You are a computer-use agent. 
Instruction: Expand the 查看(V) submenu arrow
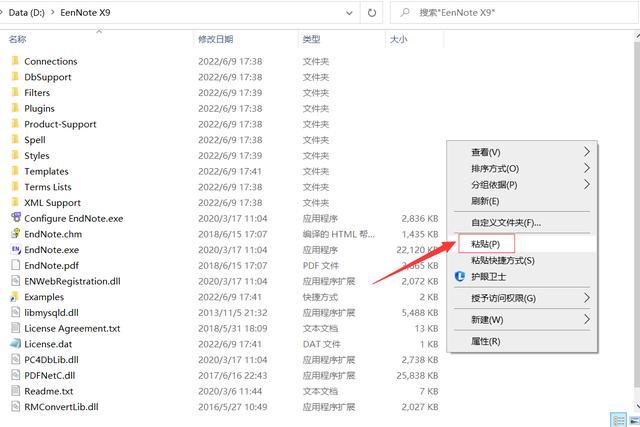(x=587, y=152)
